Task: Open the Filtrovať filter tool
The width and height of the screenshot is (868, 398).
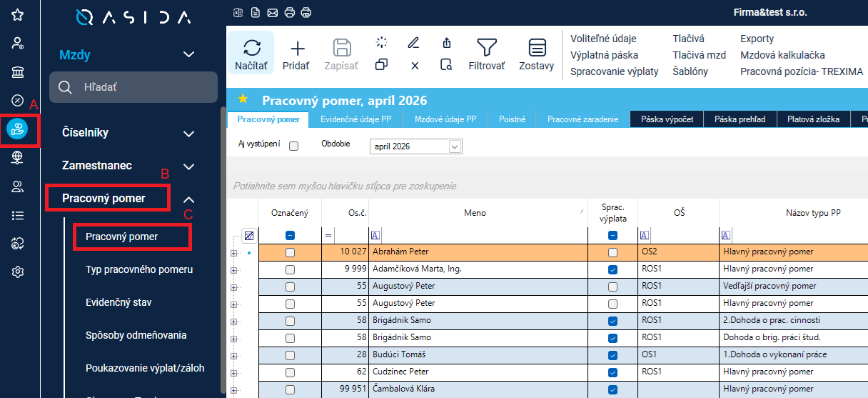Action: [x=487, y=54]
